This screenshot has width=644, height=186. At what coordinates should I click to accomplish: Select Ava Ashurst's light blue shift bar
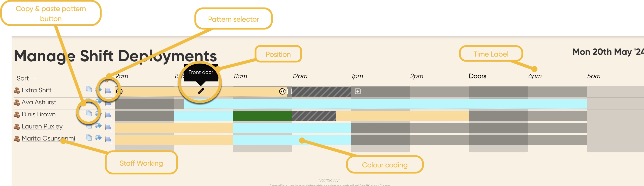tap(378, 104)
